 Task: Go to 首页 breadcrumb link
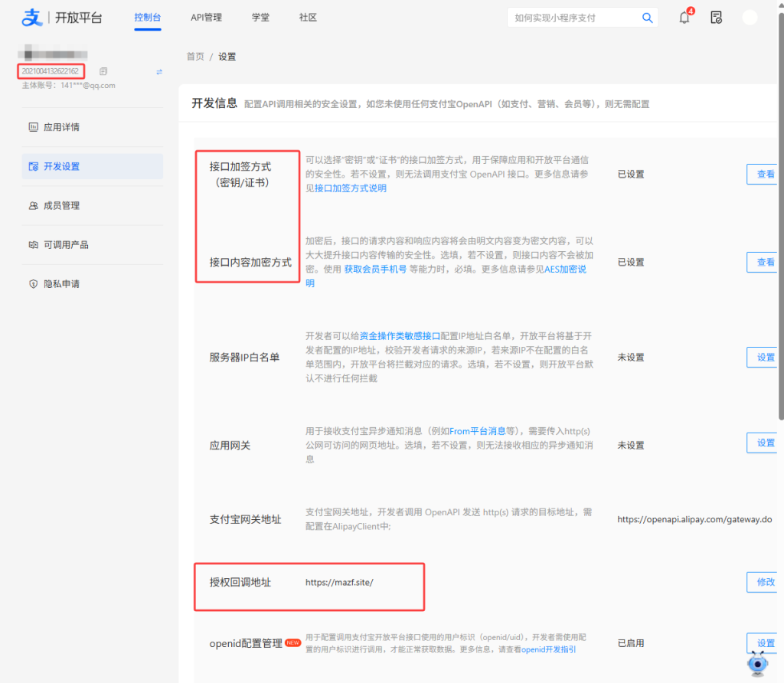195,57
